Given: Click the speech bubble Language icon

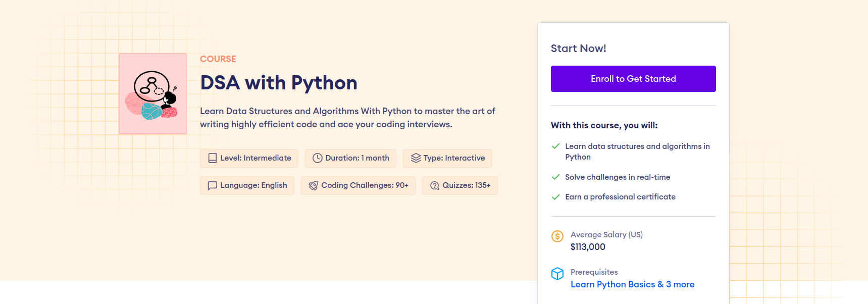Looking at the screenshot, I should click(213, 185).
